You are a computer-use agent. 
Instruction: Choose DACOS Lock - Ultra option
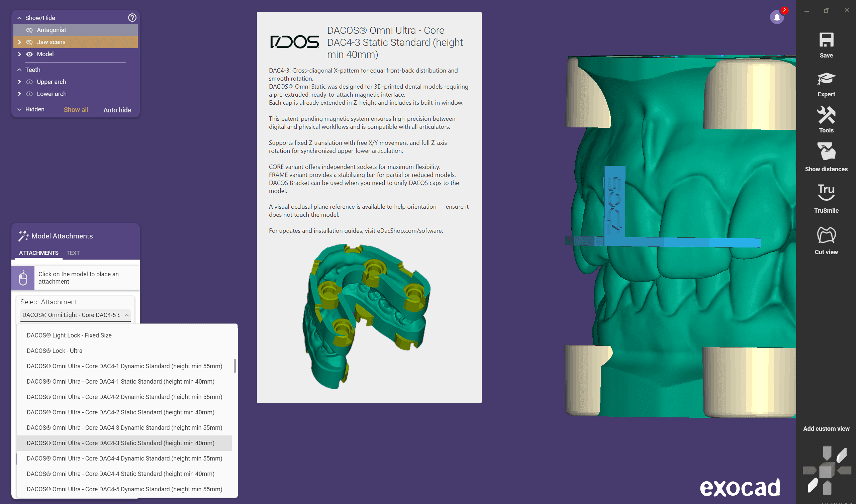(54, 350)
